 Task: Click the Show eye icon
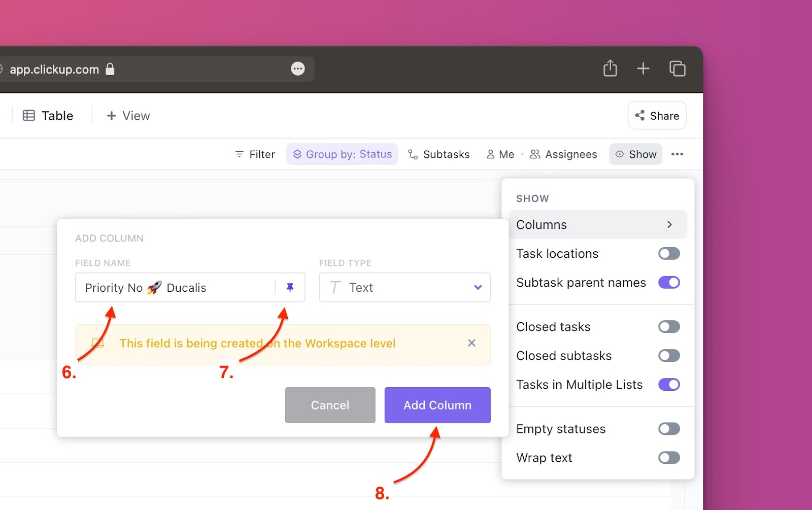coord(620,154)
